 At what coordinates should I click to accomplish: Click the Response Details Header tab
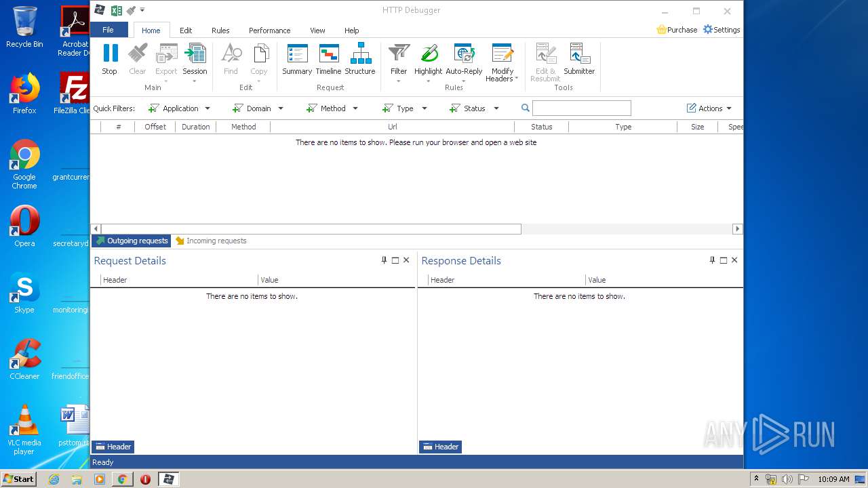[x=441, y=447]
